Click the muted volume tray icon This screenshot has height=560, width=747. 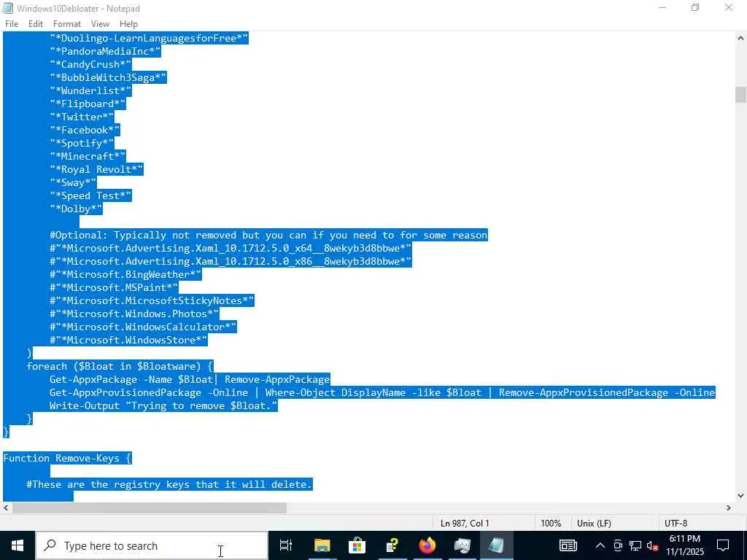(652, 545)
